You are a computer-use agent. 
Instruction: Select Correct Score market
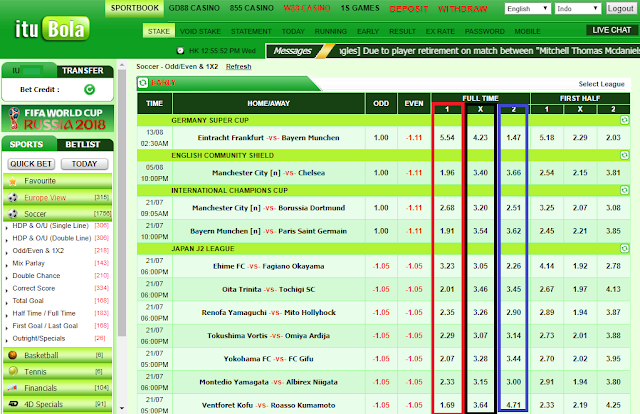pos(34,288)
